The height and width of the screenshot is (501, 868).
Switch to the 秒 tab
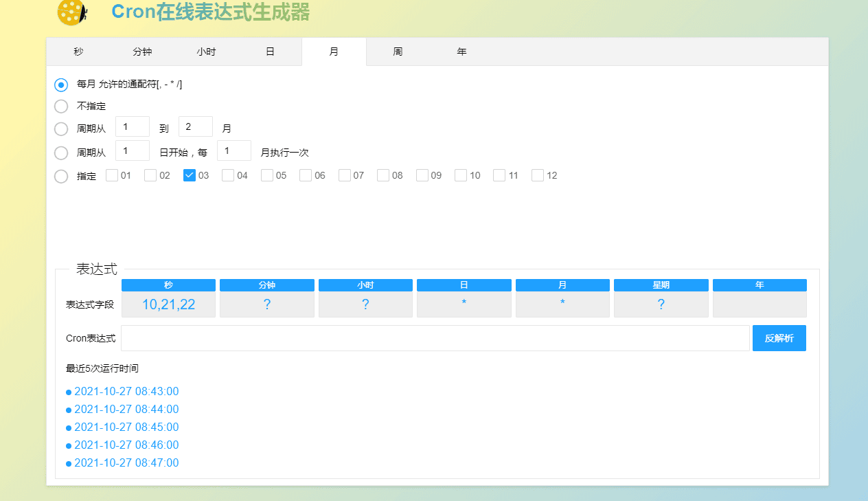(x=78, y=52)
